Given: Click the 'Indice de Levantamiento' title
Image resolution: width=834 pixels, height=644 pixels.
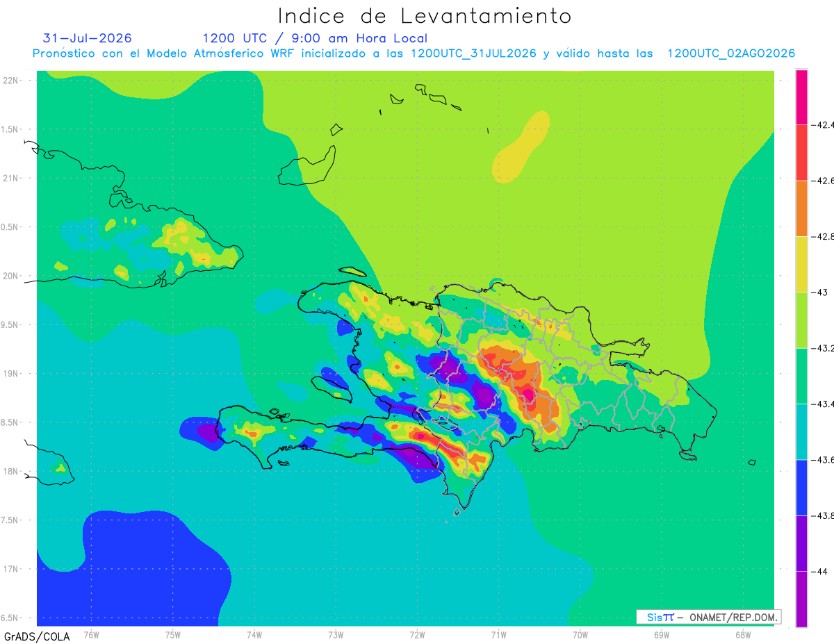Looking at the screenshot, I should [x=425, y=16].
